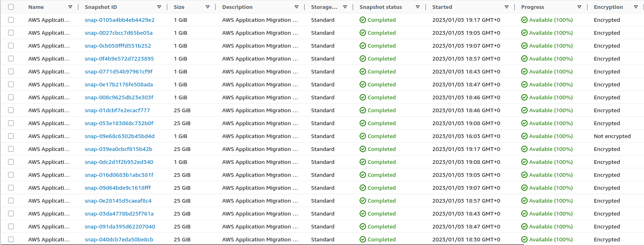Select checkbox for snap-0105a4bb4eb4429e2 row
This screenshot has height=245, width=644.
tap(11, 20)
